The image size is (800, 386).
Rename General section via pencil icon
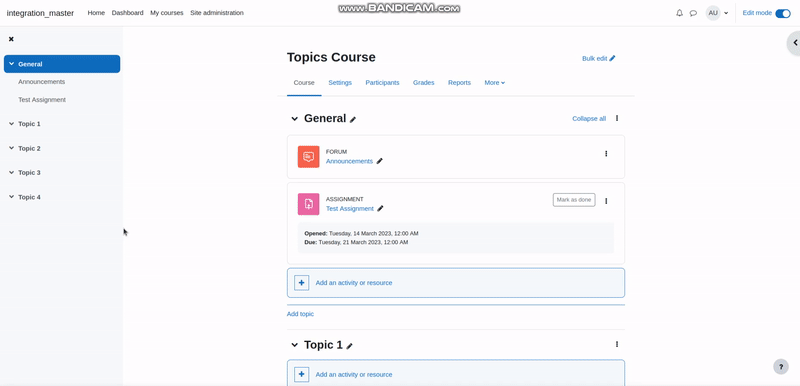click(353, 119)
